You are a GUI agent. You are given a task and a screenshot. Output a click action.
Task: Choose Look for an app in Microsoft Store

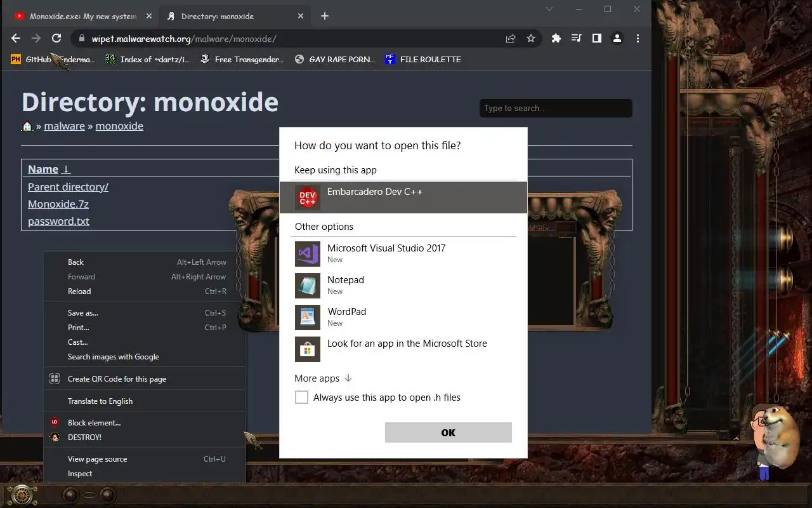(x=403, y=349)
